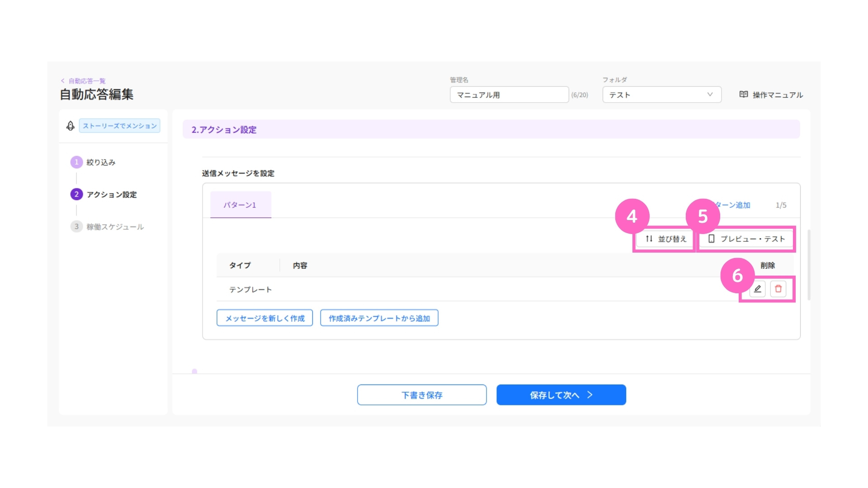Viewport: 868px width, 488px height.
Task: Click the sort arrows icon on 並び替え
Action: 649,239
